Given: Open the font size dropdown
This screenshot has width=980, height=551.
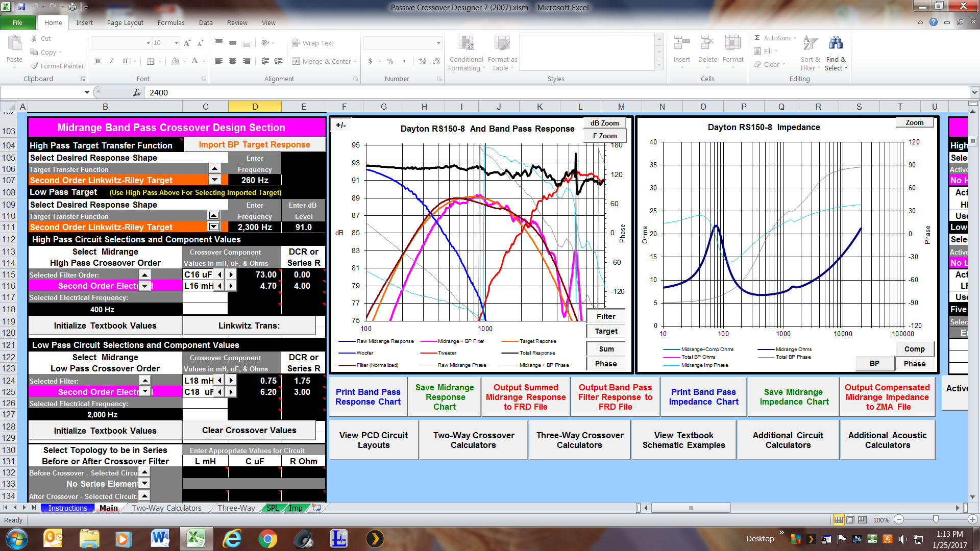Looking at the screenshot, I should [176, 43].
